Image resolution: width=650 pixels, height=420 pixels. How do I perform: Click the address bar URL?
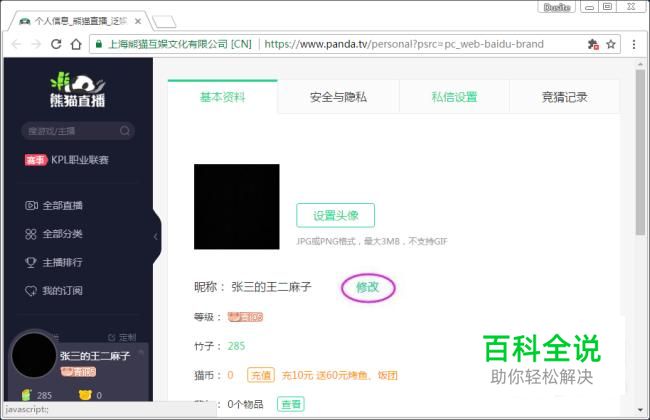[404, 44]
